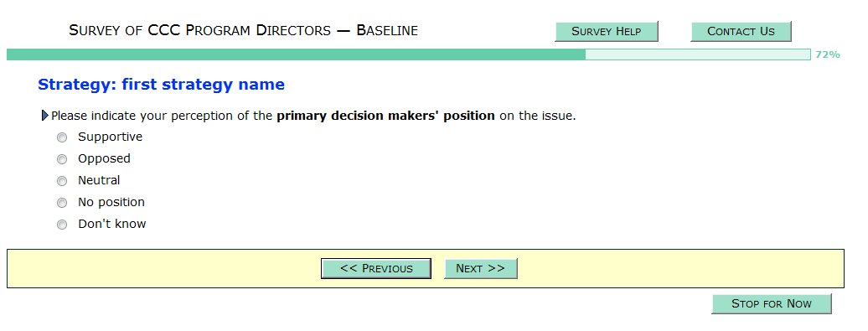Select the Opposed radio button
Screen dimensions: 868x331
pyautogui.click(x=62, y=159)
